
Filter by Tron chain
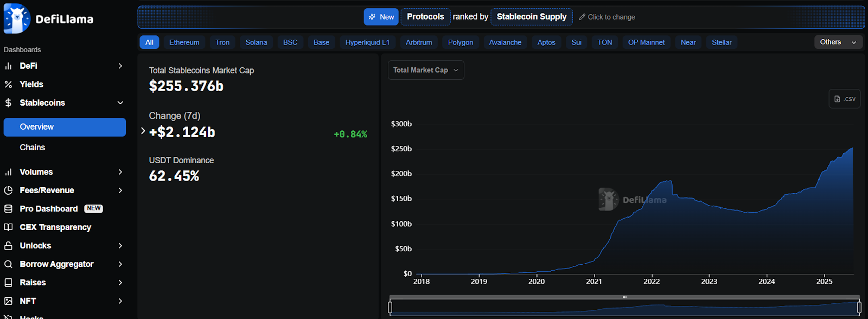point(222,42)
